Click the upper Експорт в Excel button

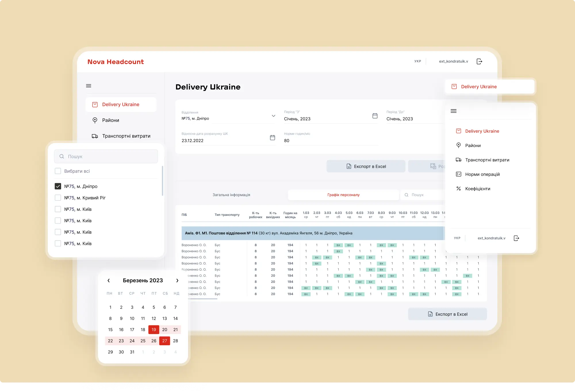tap(366, 166)
